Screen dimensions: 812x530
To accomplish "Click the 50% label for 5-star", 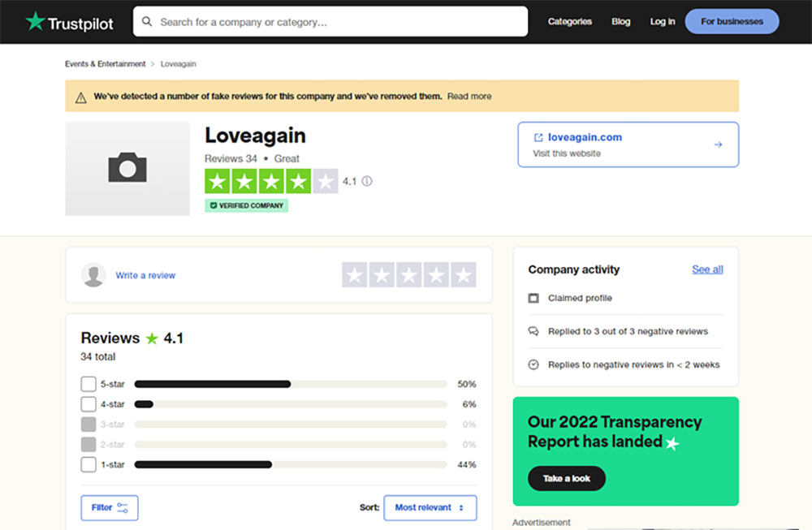I will click(467, 384).
